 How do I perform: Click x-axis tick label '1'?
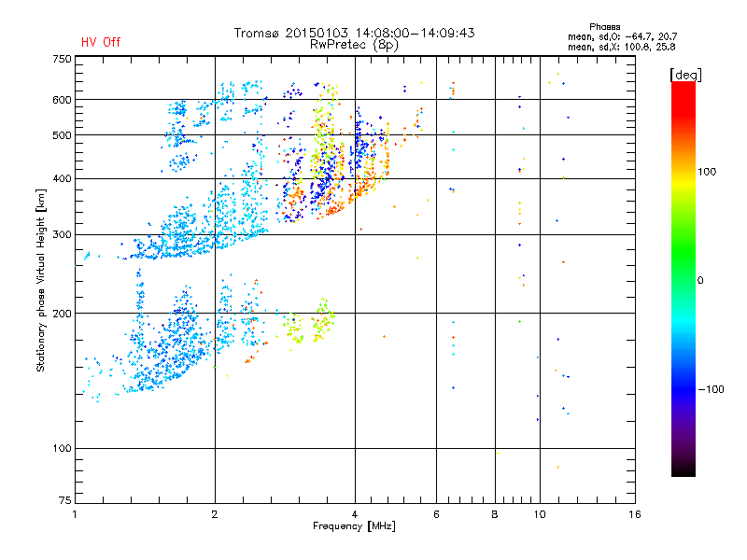[x=75, y=514]
